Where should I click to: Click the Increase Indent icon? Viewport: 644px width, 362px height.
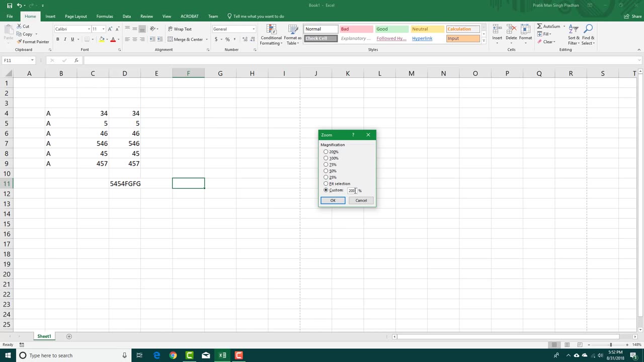coord(159,39)
